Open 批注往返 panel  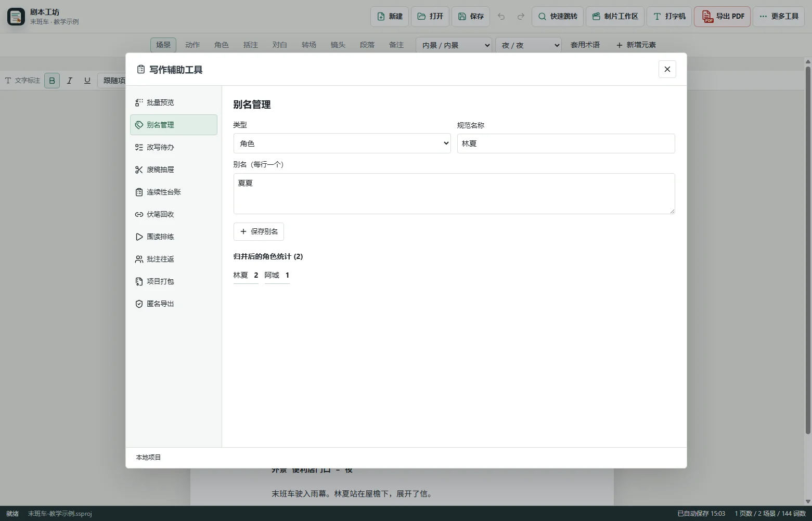coord(173,259)
